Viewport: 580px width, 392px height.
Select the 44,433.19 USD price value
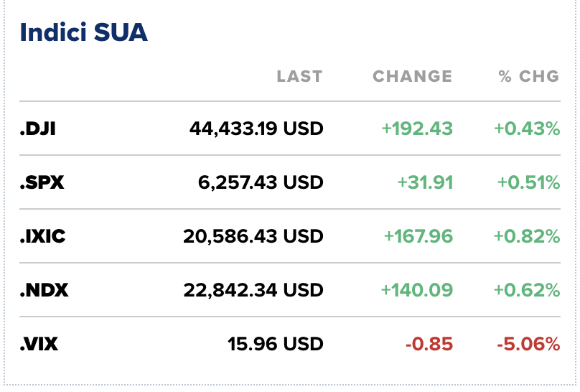click(256, 129)
